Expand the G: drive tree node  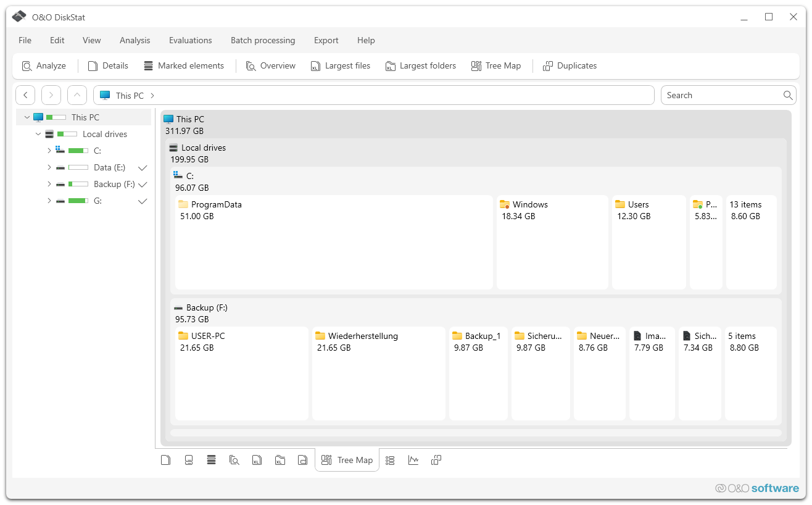(49, 201)
